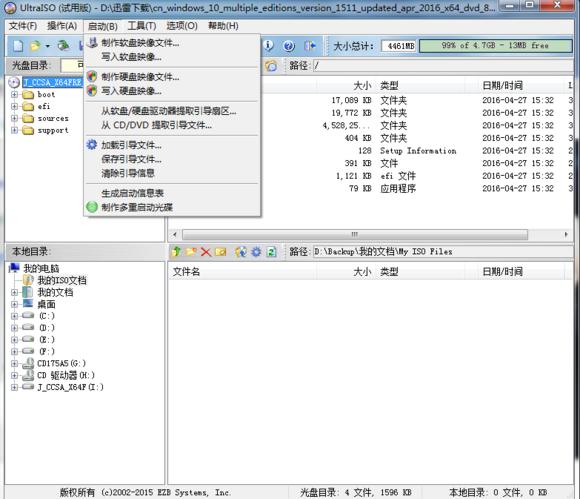Choose 保存引导文件... menu entry
580x499 pixels.
pyautogui.click(x=172, y=159)
